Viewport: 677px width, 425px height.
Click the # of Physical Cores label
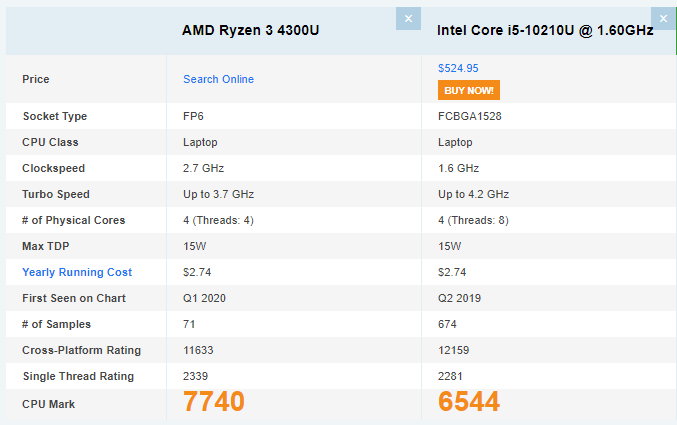pos(73,220)
